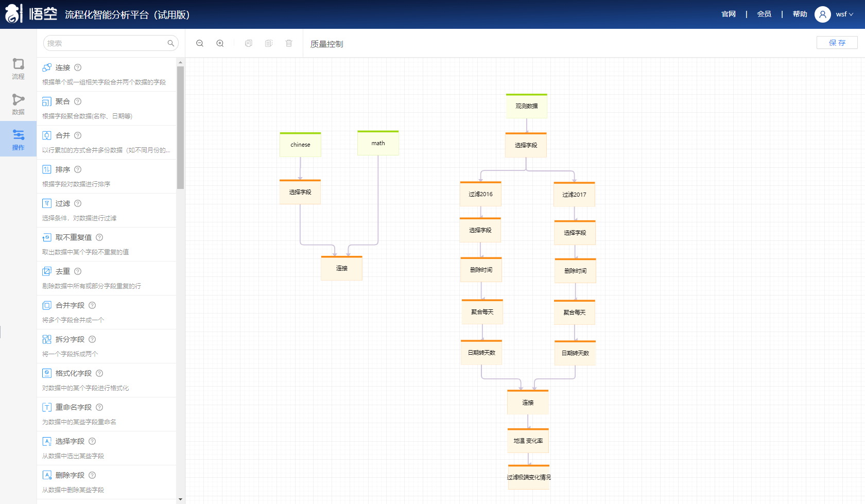Zoom out the canvas with the minus magnifier
Viewport: 865px width, 504px height.
coord(200,43)
